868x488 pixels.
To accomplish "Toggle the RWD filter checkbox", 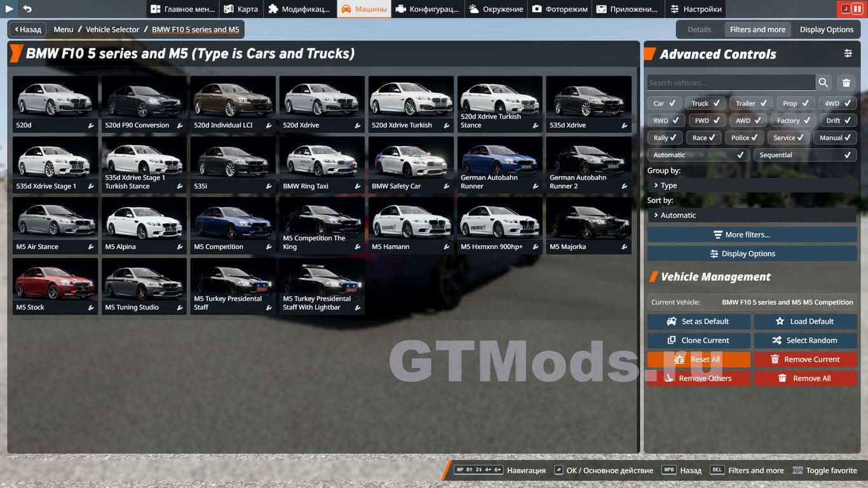I will [666, 120].
